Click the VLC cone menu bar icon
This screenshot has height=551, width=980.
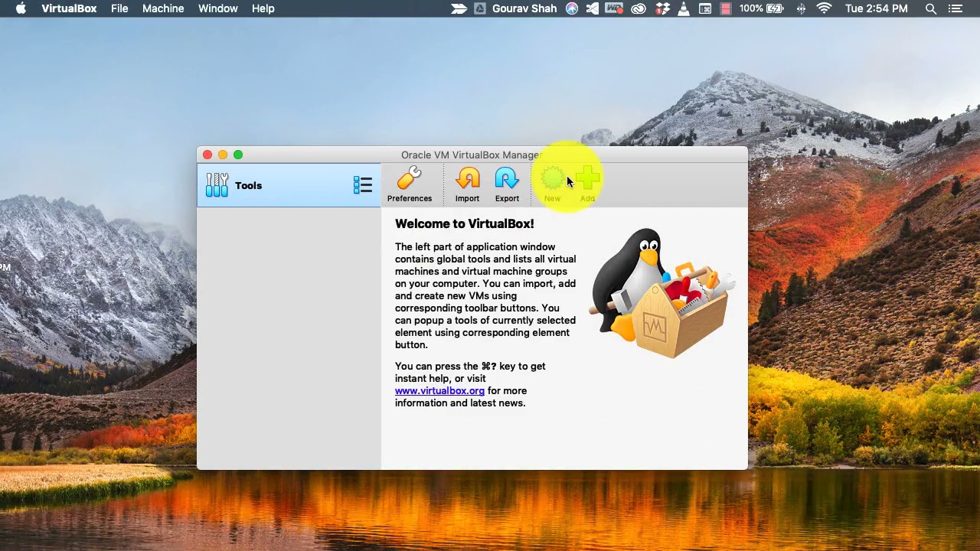(x=684, y=8)
